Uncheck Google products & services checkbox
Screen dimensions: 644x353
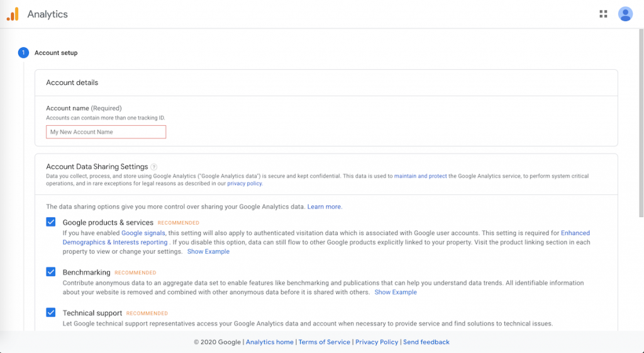click(x=51, y=222)
